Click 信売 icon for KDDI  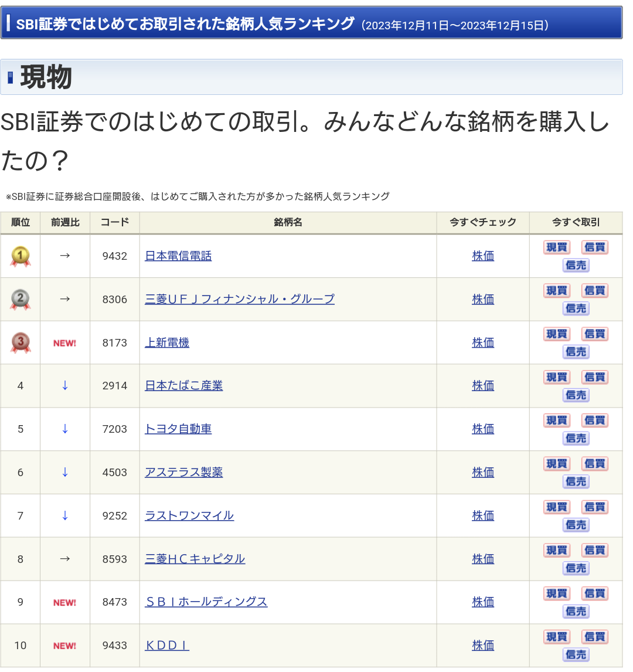(x=576, y=655)
